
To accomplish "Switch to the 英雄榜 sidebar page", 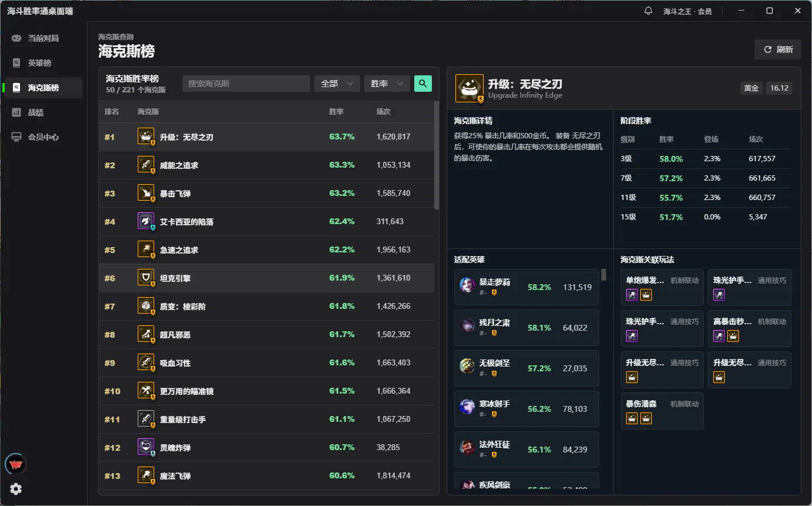I will tap(44, 63).
